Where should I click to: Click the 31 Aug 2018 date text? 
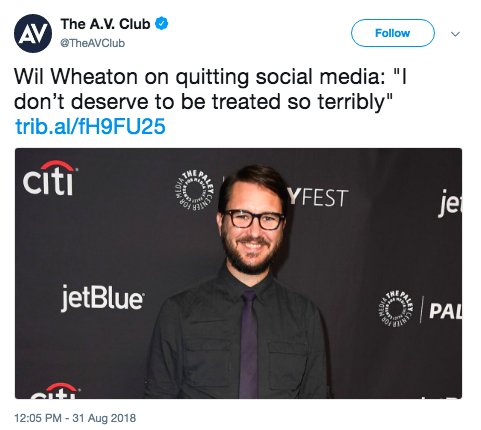pyautogui.click(x=104, y=418)
